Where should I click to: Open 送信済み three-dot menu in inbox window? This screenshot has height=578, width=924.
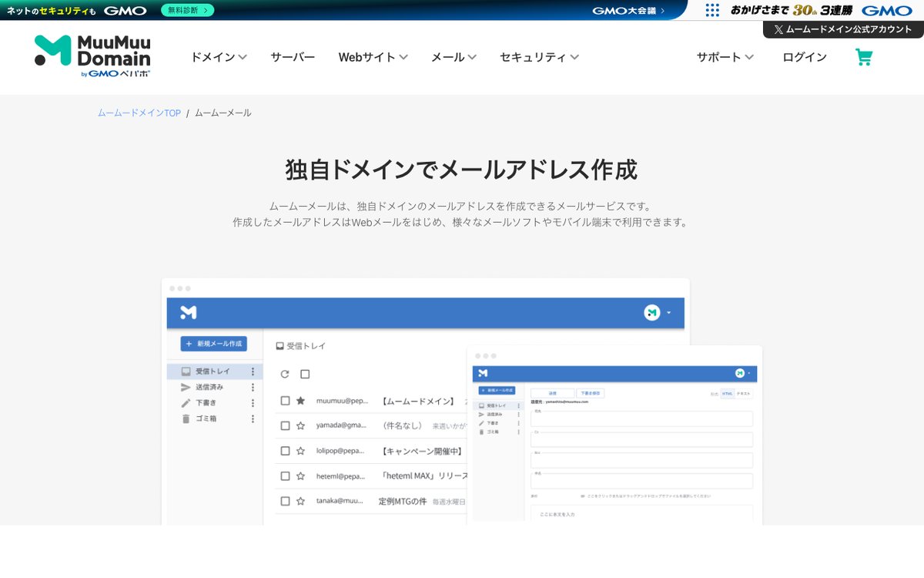point(253,387)
